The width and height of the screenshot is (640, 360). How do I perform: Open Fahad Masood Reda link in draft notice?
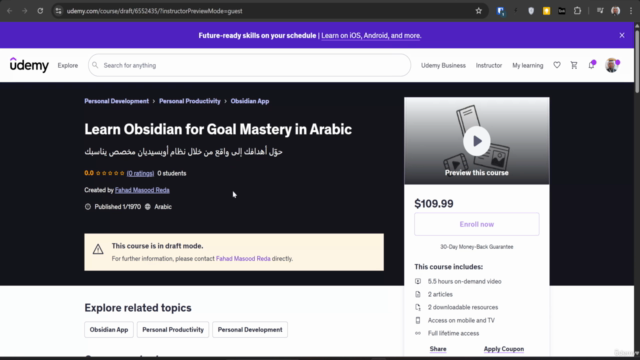tap(243, 259)
